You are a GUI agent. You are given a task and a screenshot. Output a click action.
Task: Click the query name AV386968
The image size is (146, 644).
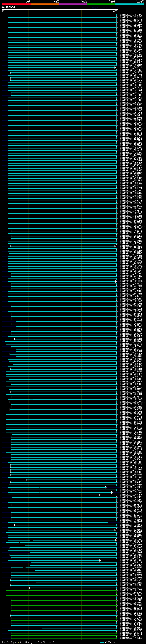tap(8, 7)
